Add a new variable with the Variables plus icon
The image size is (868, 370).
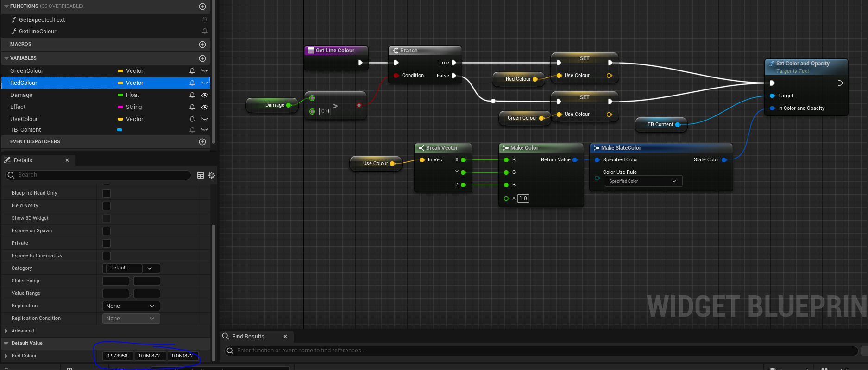tap(202, 58)
